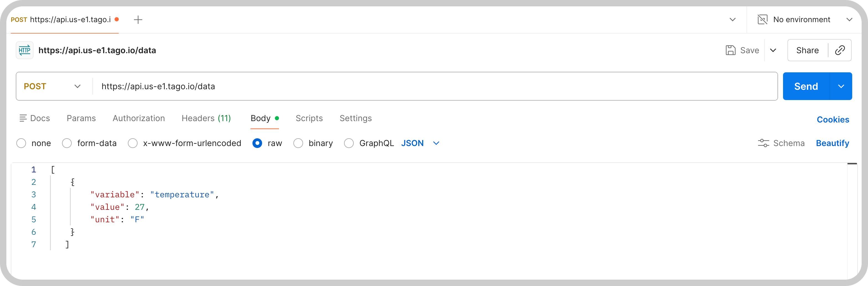868x286 pixels.
Task: Open Schema settings slider icon
Action: (x=763, y=143)
